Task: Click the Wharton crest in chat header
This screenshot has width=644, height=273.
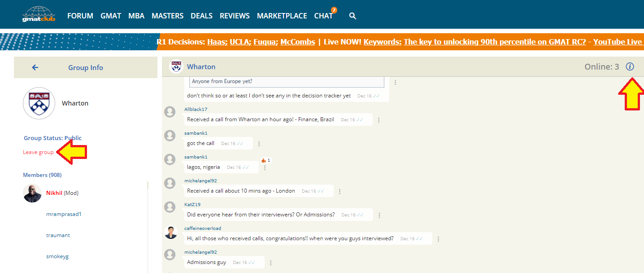Action: [x=176, y=67]
